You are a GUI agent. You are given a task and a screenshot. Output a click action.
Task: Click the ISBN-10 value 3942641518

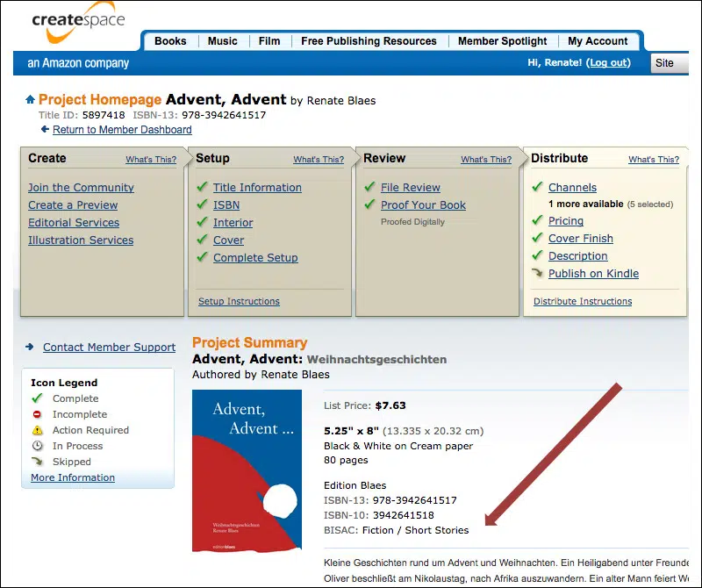pos(404,515)
